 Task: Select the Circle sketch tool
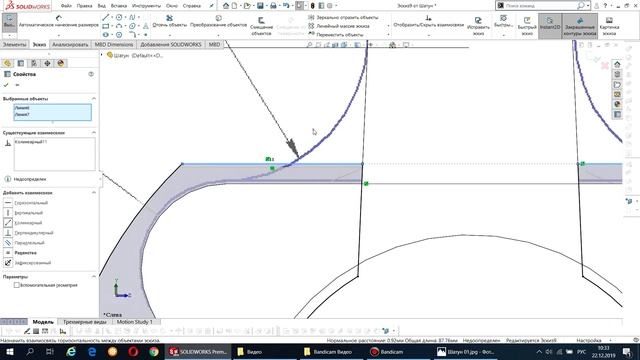[x=119, y=17]
